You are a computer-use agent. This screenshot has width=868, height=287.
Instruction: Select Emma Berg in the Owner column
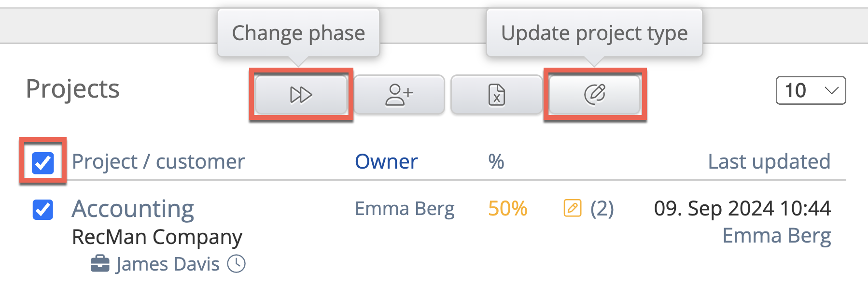tap(405, 209)
